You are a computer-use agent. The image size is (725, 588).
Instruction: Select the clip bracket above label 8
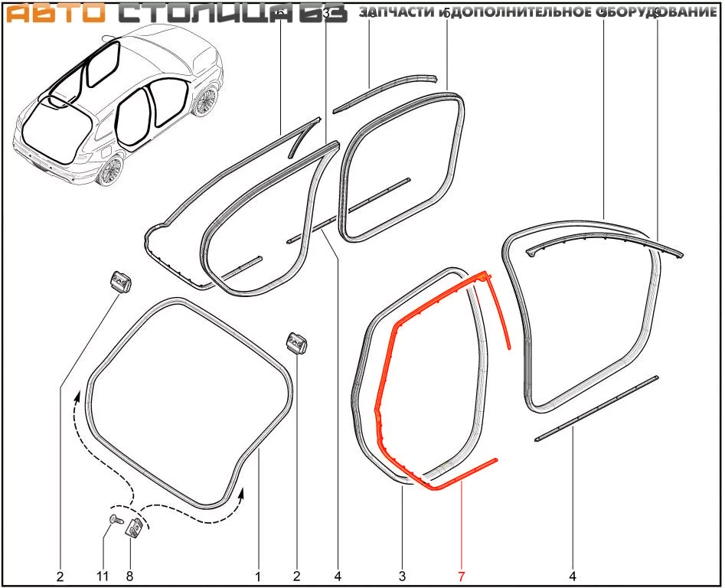[132, 526]
